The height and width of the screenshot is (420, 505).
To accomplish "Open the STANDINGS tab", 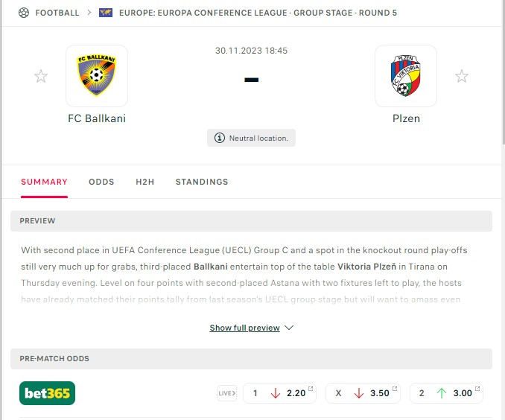I will tap(202, 182).
